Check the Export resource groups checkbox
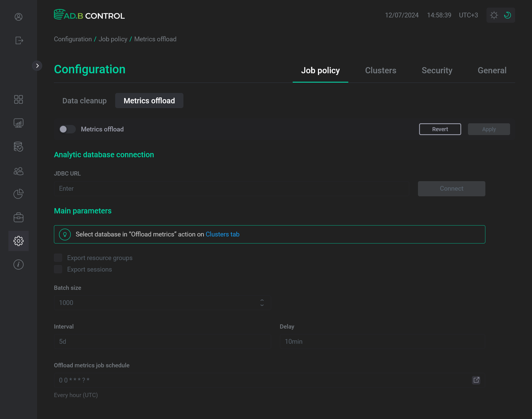Screen dimensions: 532x419 pos(58,258)
